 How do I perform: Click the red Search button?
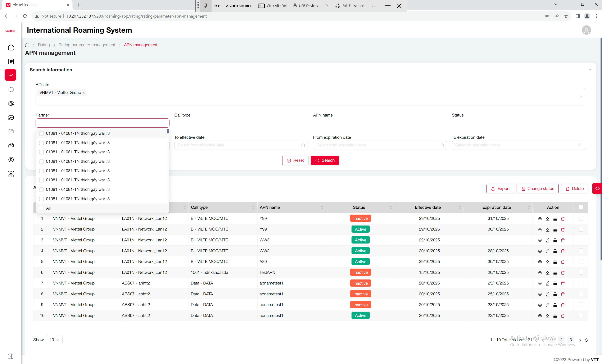pos(325,160)
